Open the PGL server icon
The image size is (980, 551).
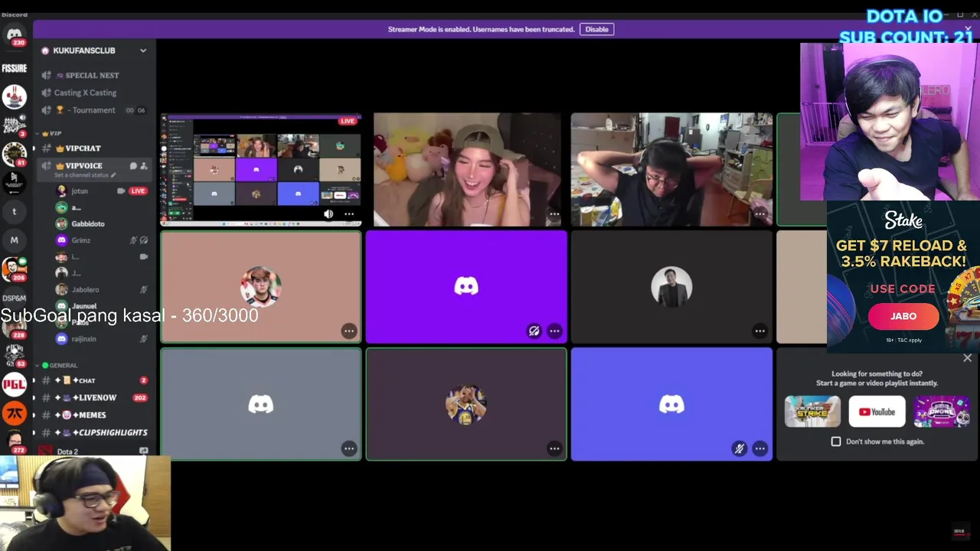coord(14,384)
